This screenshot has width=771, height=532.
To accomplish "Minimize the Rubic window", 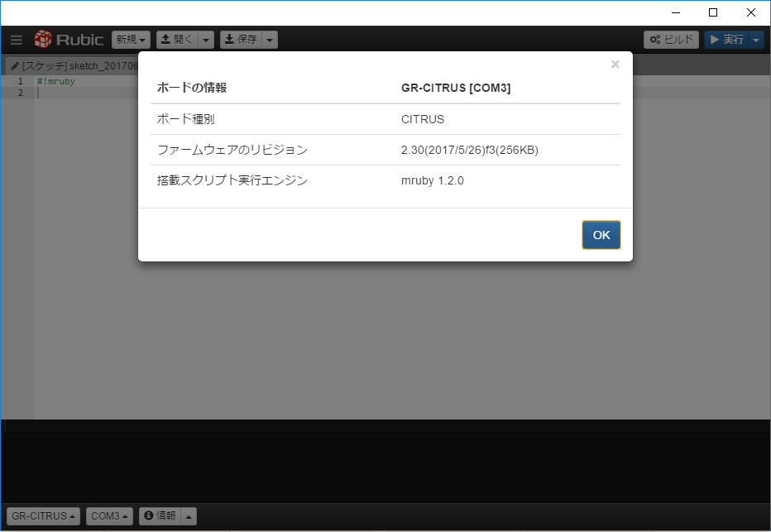I will point(676,12).
